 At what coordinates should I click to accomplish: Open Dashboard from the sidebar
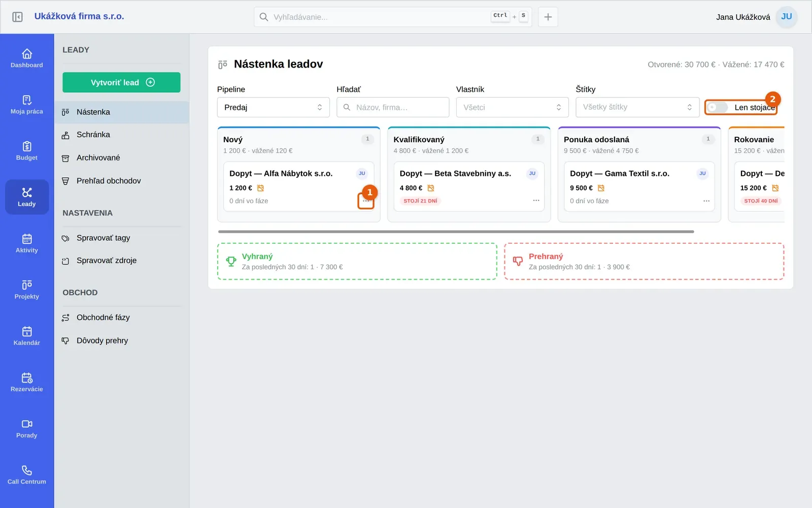tap(27, 58)
